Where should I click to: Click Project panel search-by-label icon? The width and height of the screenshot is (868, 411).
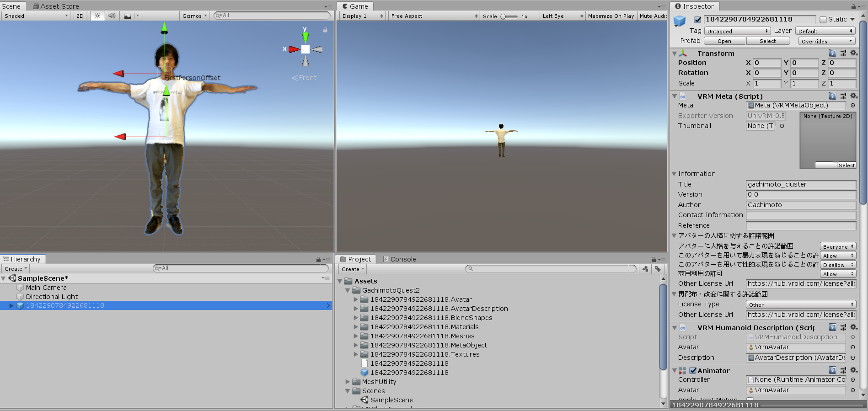pyautogui.click(x=657, y=269)
